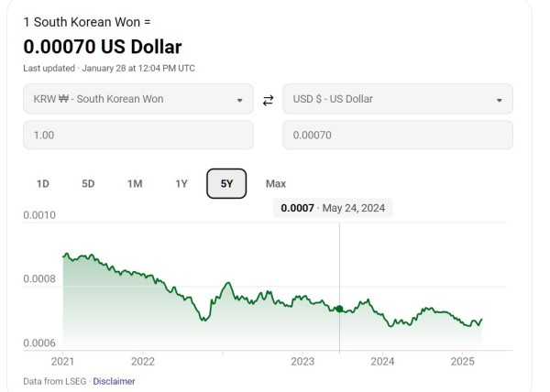Open the South Korean Won currency dropdown
Image resolution: width=550 pixels, height=392 pixels.
click(137, 99)
